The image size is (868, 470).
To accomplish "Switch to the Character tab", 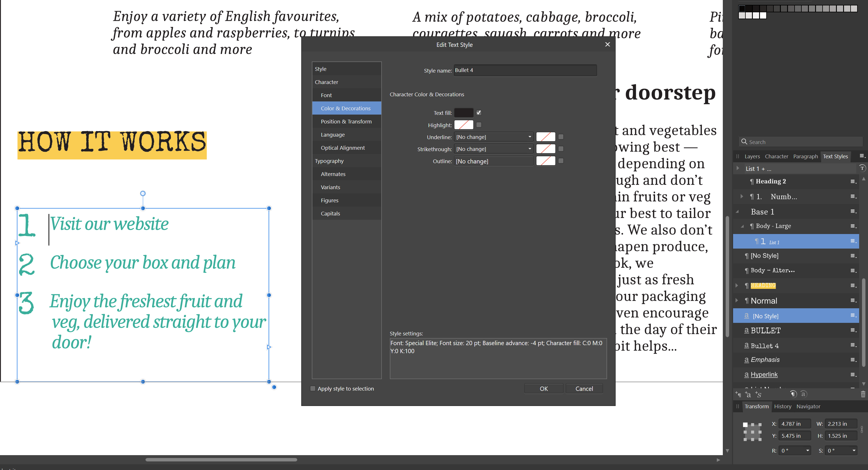I will (x=776, y=156).
